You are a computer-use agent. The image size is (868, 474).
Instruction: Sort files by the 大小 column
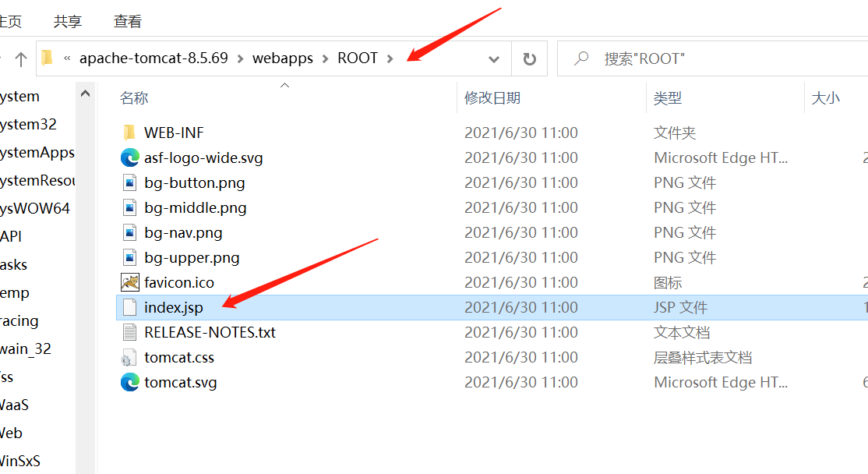click(825, 98)
